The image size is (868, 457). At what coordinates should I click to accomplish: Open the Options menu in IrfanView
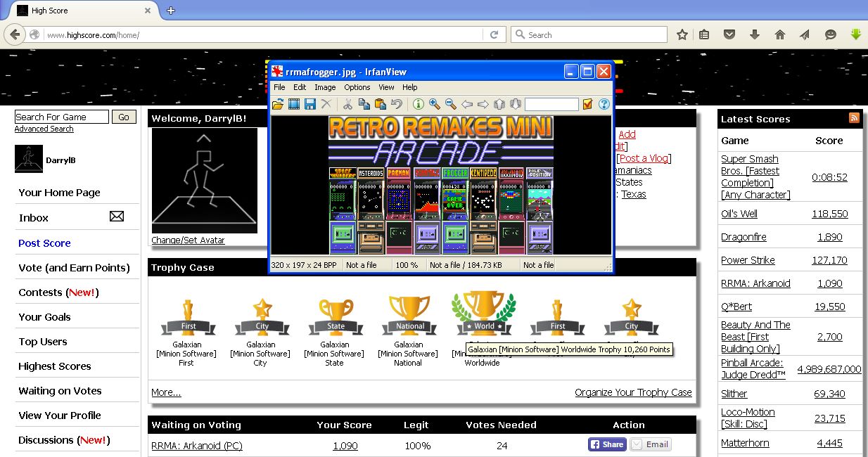357,87
